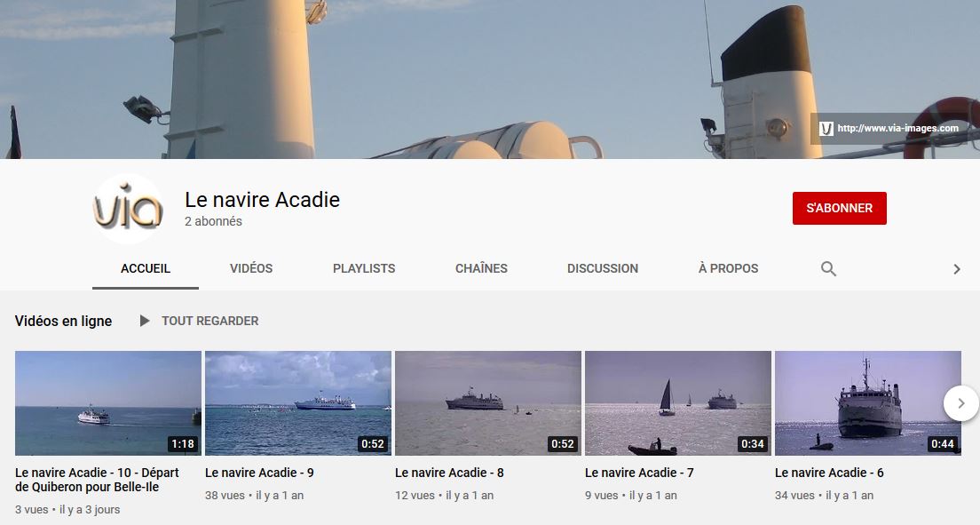Open the Chaînes tab
980x525 pixels.
pos(481,268)
